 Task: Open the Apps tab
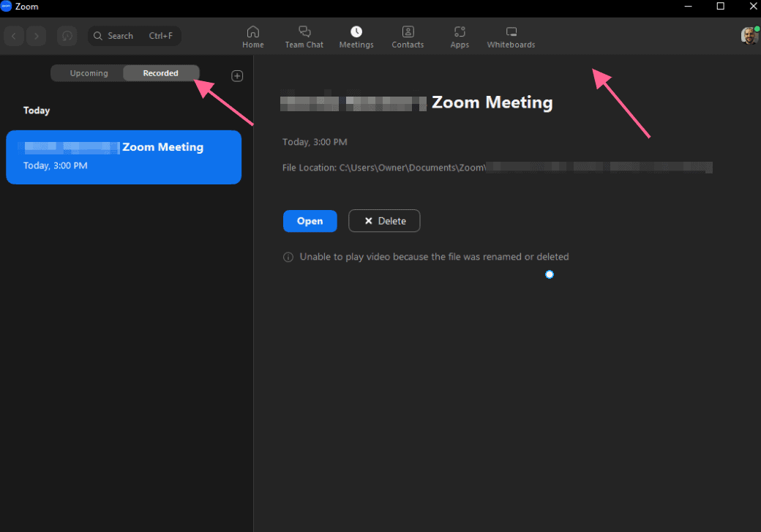(x=460, y=37)
